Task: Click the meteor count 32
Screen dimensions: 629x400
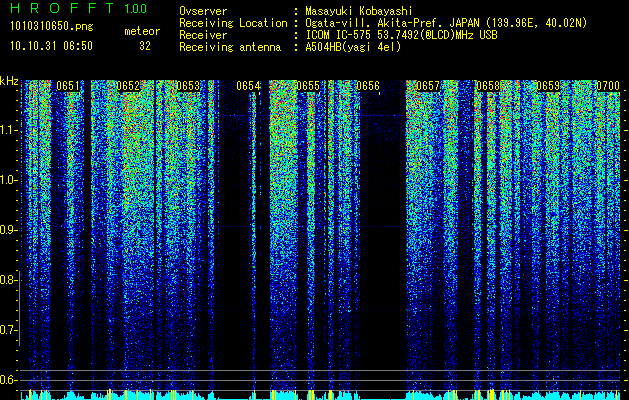Action: pos(145,46)
